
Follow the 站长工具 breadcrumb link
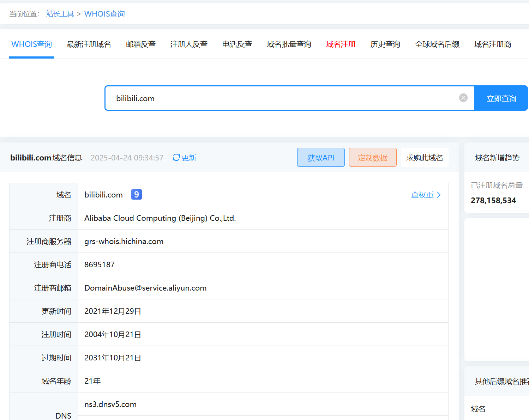60,14
